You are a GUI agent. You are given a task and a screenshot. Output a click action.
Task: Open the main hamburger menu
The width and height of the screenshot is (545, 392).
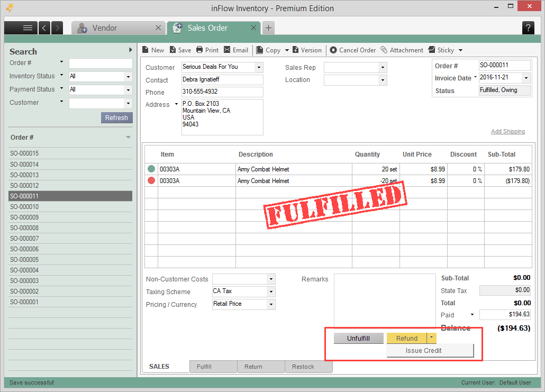[21, 28]
